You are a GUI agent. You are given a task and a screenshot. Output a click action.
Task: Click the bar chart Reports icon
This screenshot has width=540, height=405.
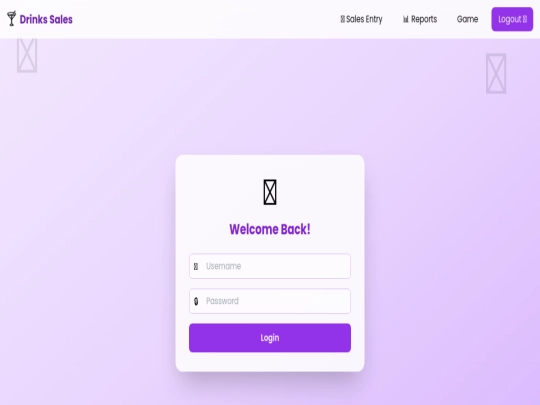tap(406, 20)
